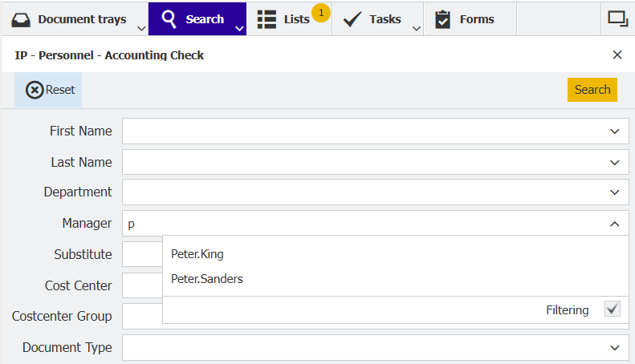Collapse the Manager dropdown list
Screen dimensions: 635x364
click(x=614, y=224)
